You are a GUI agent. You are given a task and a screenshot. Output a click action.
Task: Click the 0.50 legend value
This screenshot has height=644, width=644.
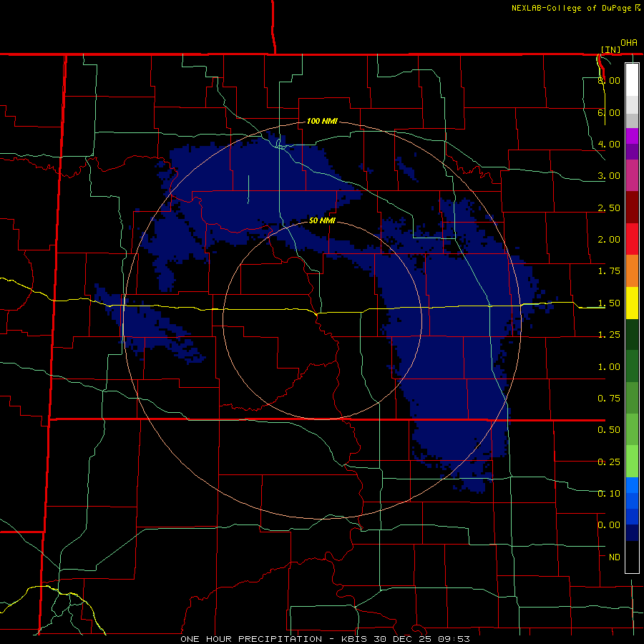point(609,430)
